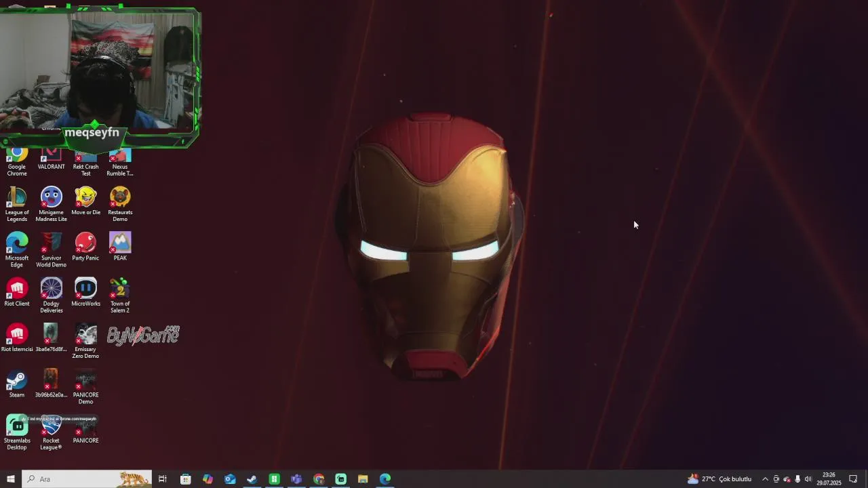Open OneDrive tray icon with error
868x488 pixels.
(x=787, y=479)
